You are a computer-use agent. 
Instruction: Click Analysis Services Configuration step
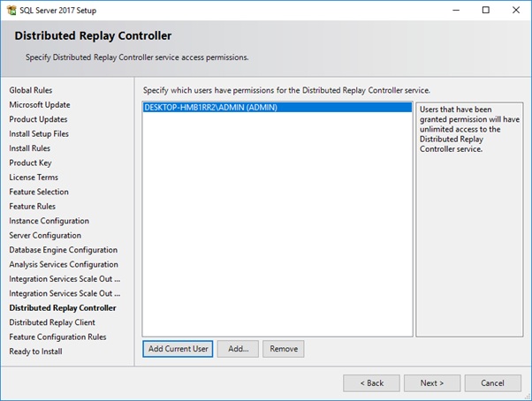[x=64, y=264]
